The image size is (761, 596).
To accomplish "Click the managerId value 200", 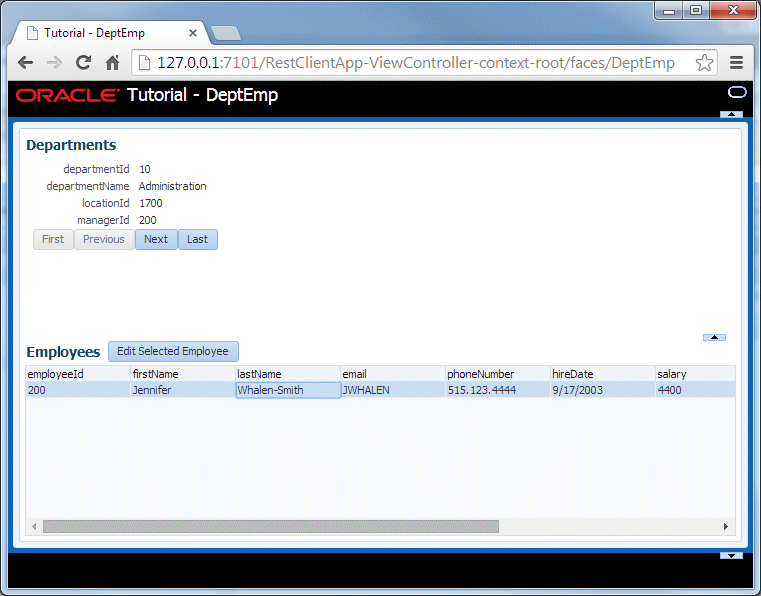I will [148, 220].
